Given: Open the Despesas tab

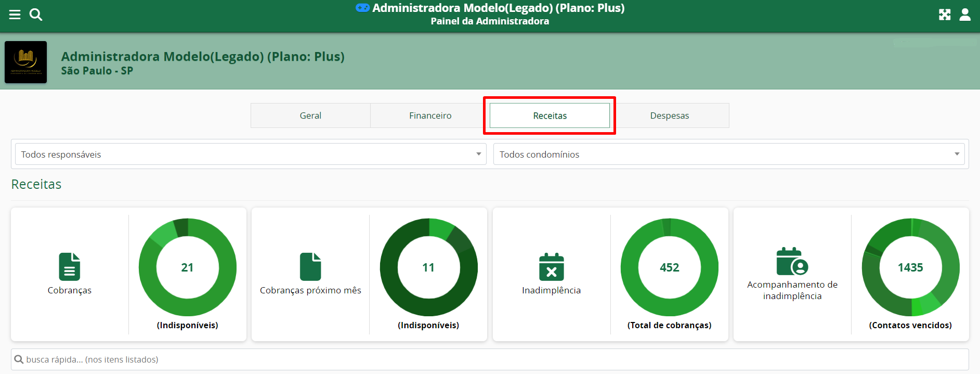Looking at the screenshot, I should pos(669,115).
